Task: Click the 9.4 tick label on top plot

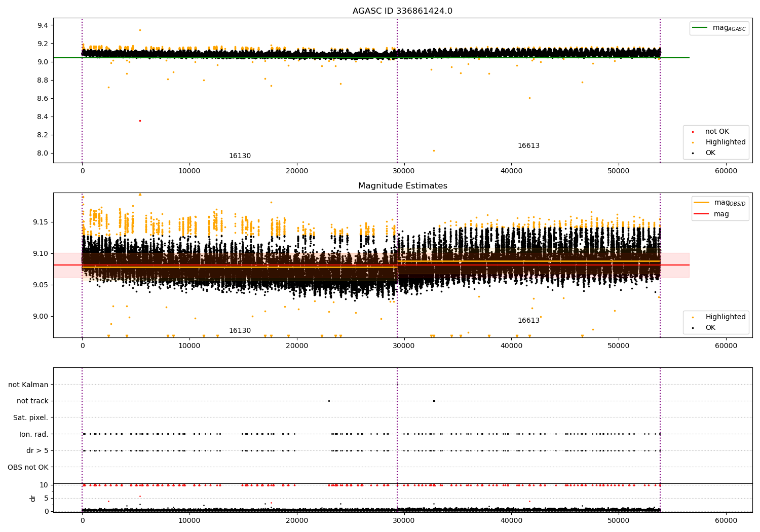Action: 43,25
